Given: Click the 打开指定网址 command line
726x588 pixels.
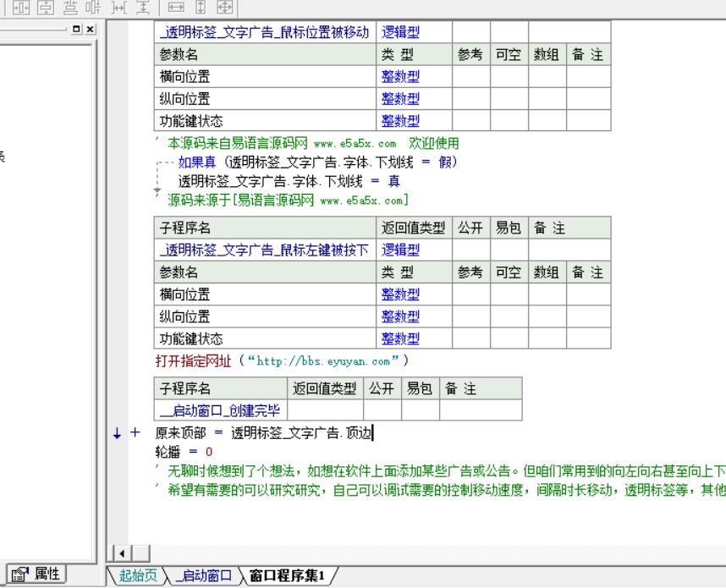Looking at the screenshot, I should tap(282, 360).
